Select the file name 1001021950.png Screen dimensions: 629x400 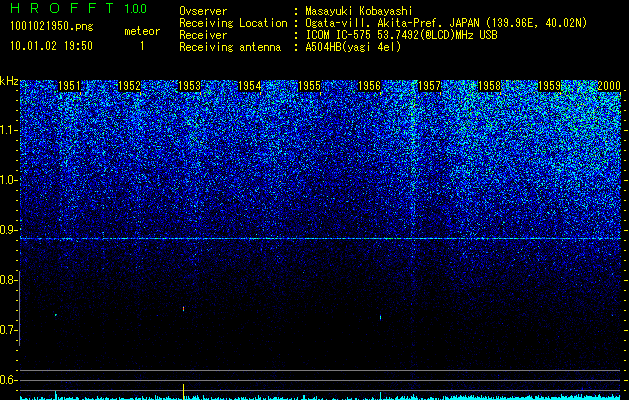(x=52, y=27)
